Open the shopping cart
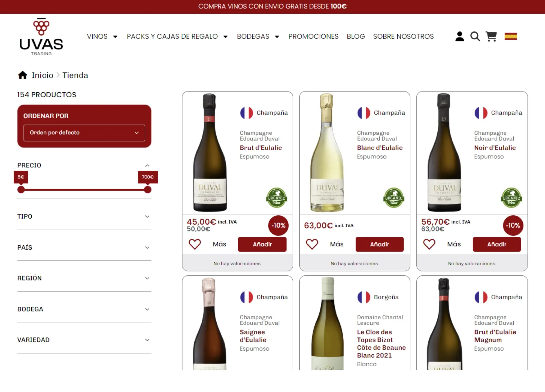 pyautogui.click(x=491, y=36)
